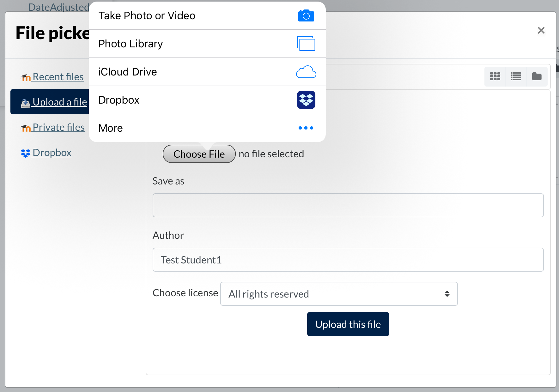Select Photo Library from popup menu
This screenshot has width=559, height=392.
207,44
